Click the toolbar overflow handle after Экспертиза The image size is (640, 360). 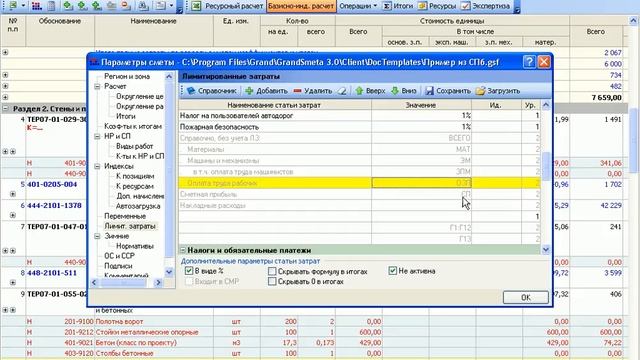click(517, 7)
